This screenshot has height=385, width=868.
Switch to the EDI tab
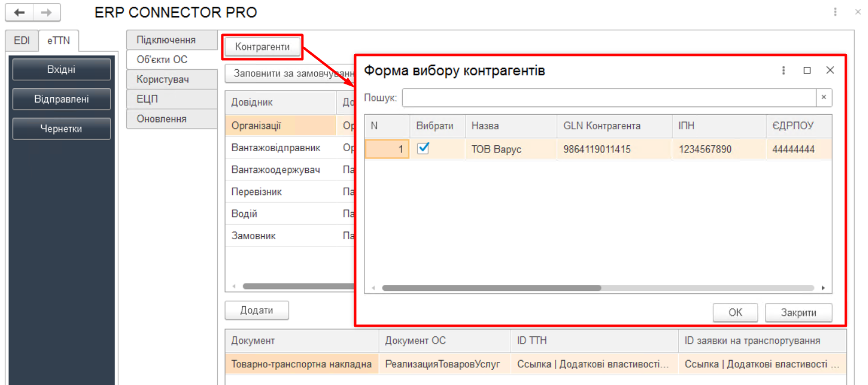tap(22, 41)
